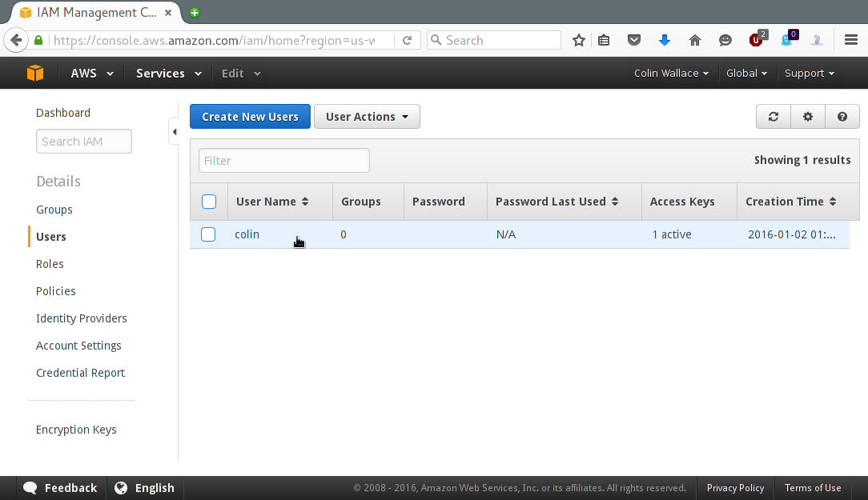Click the browser Search field
868x500 pixels.
coord(494,40)
